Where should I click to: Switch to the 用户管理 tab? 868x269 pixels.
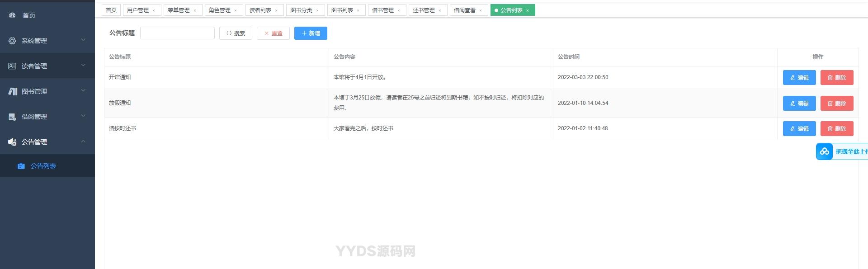pyautogui.click(x=137, y=10)
